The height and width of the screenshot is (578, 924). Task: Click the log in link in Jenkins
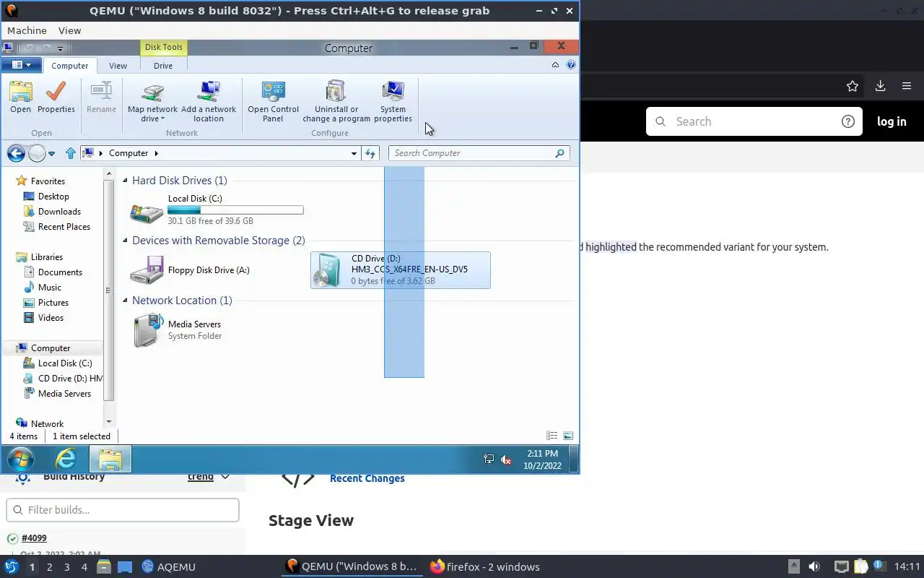pos(892,121)
